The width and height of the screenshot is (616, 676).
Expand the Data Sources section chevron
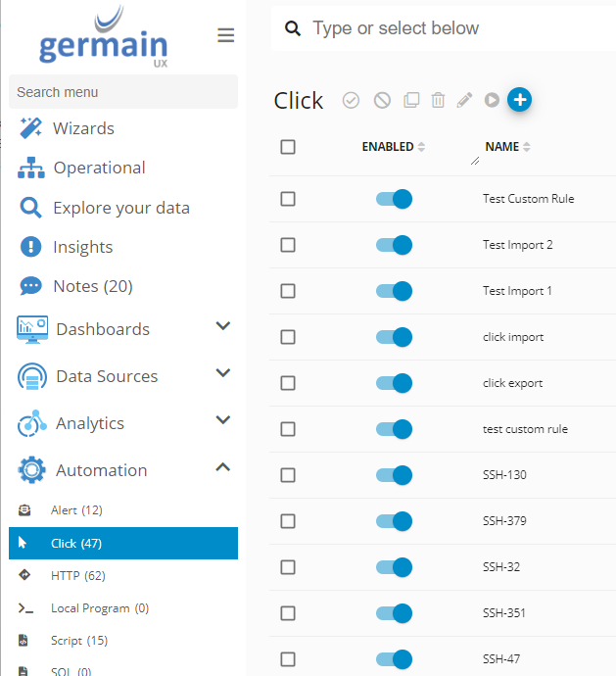(x=222, y=373)
